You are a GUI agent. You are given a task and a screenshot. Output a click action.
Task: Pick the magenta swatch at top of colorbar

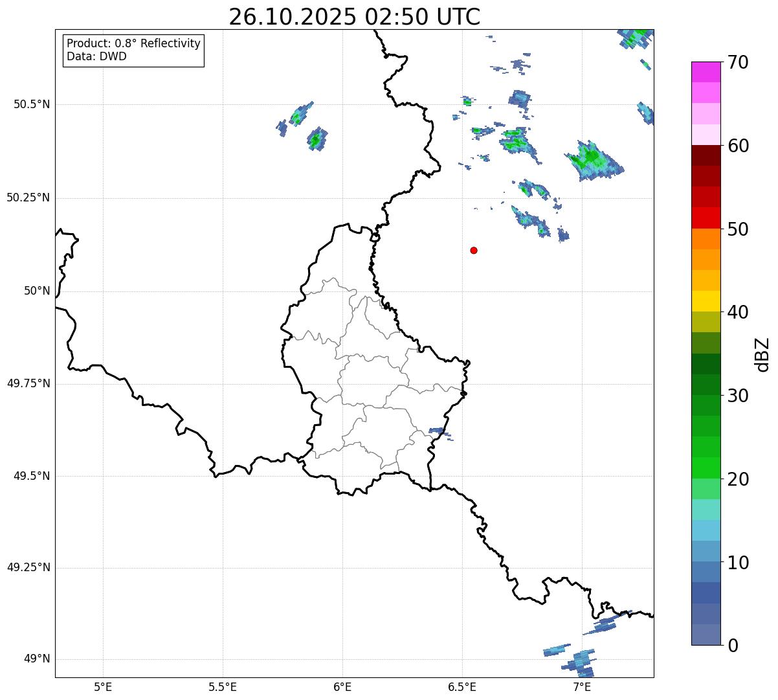(706, 72)
